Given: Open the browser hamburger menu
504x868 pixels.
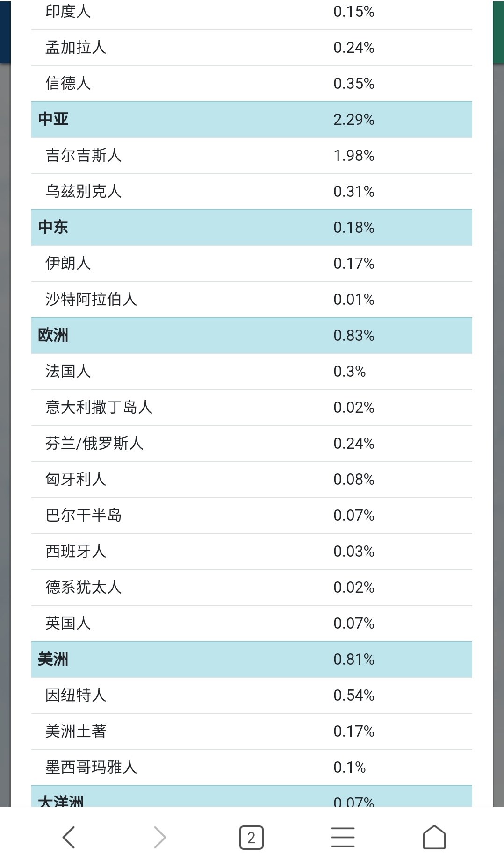Looking at the screenshot, I should point(343,837).
